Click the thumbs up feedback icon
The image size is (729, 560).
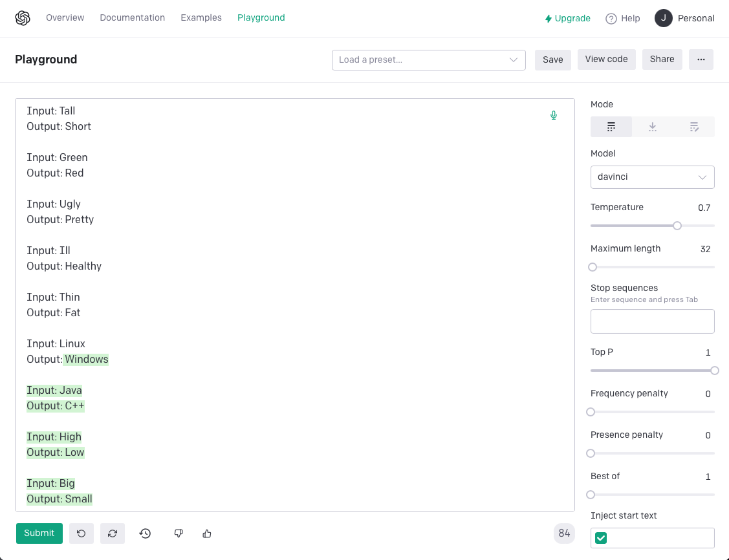coord(207,533)
